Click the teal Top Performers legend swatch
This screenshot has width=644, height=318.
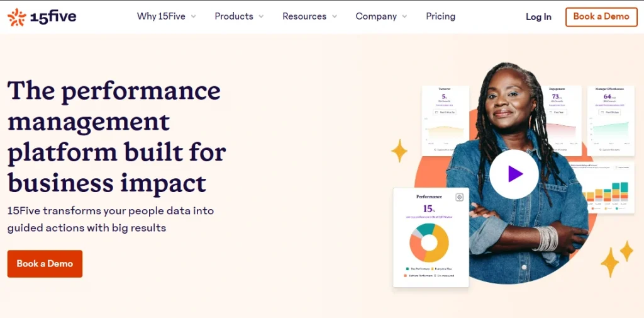[407, 269]
